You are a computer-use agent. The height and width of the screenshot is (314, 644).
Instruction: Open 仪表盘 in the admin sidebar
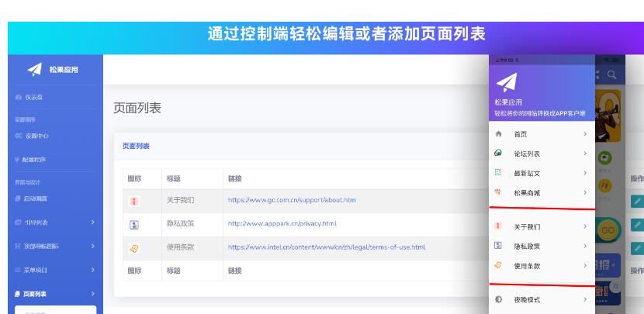point(29,97)
